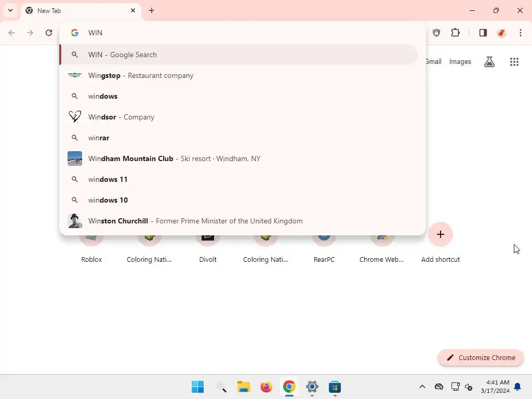This screenshot has width=532, height=399.
Task: Click the Windham Mountain Club thumbnail
Action: [x=75, y=158]
